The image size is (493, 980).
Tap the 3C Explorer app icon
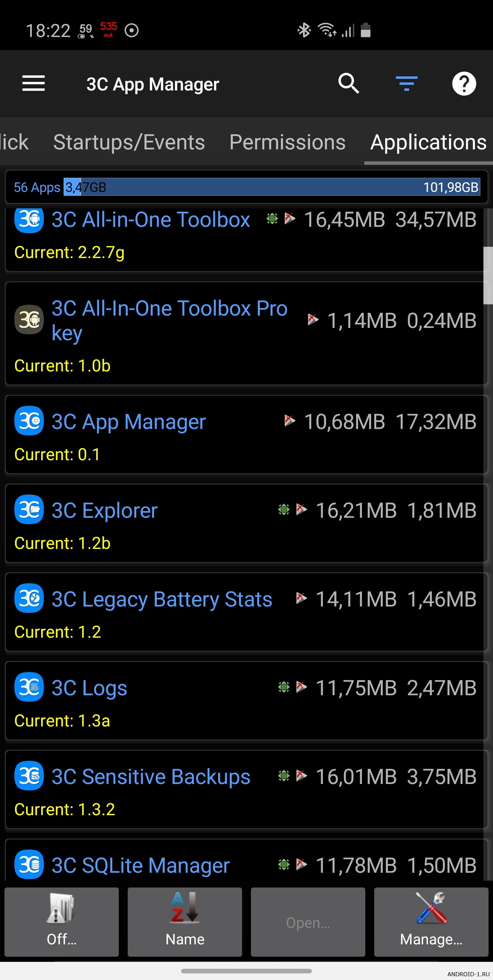click(x=29, y=509)
